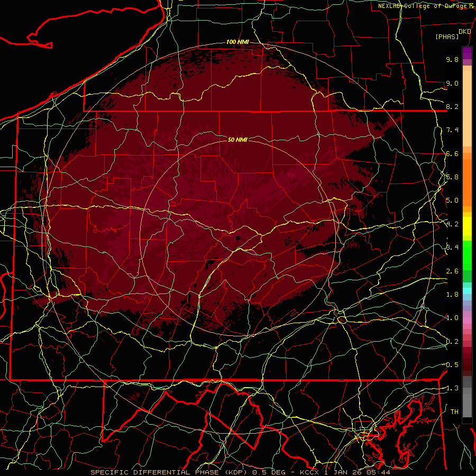Click the 4.2 value on color scale
Viewport: 476px width, 476px height.
pyautogui.click(x=452, y=224)
